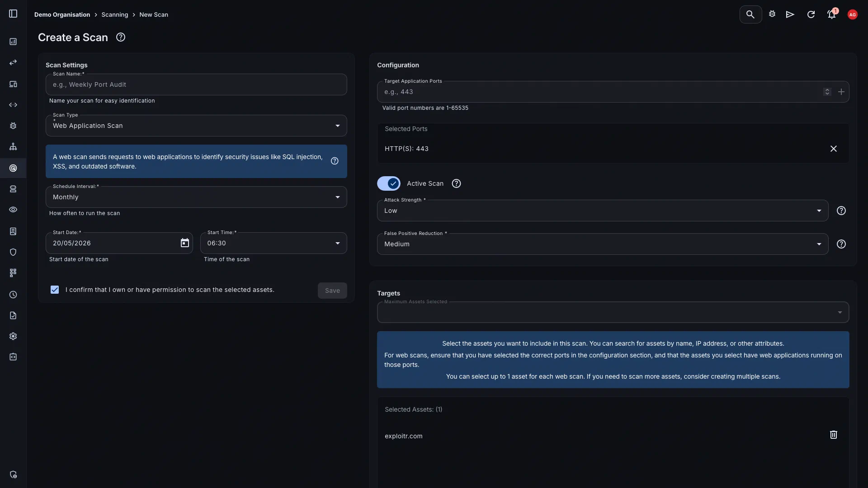Open the code clipboard sidebar icon
Image resolution: width=868 pixels, height=488 pixels.
click(13, 357)
